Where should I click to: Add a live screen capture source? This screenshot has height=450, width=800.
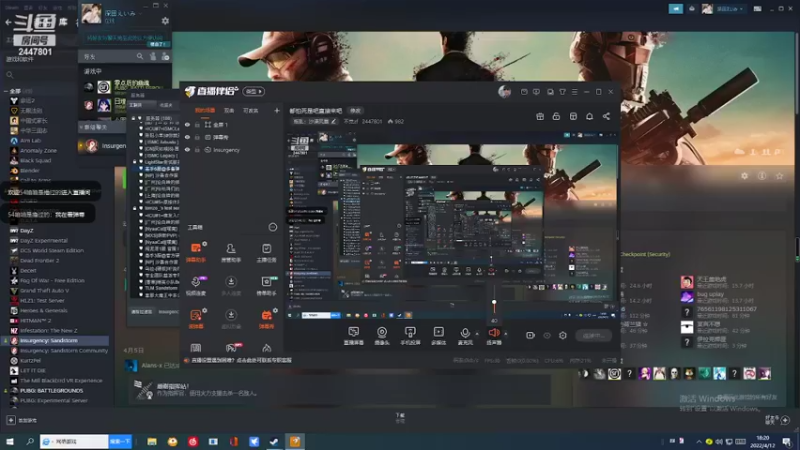[x=354, y=336]
